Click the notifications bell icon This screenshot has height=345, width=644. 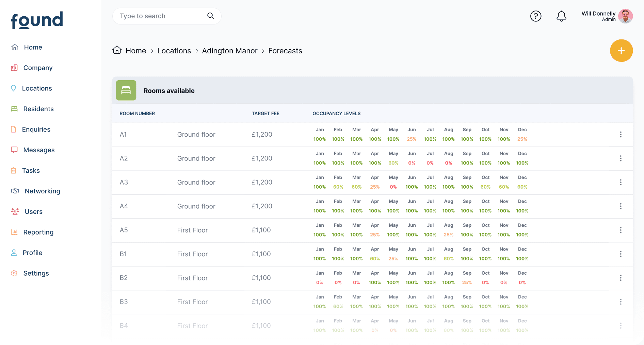561,16
